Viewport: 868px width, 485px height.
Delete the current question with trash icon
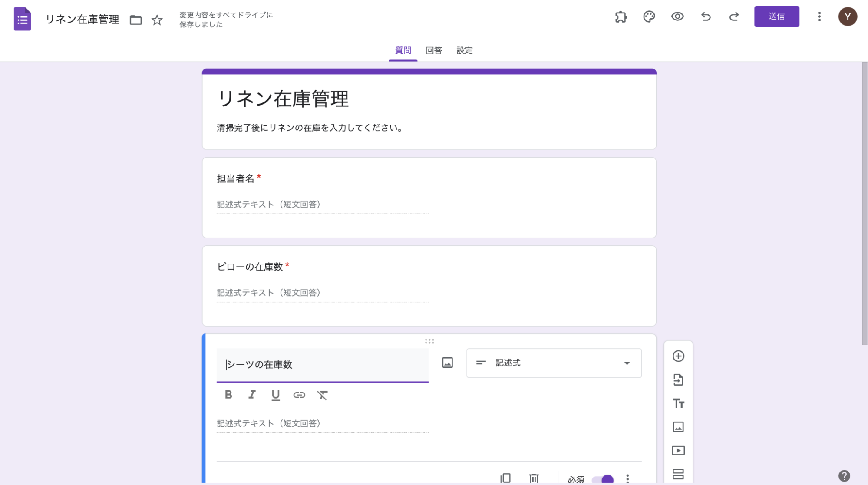pyautogui.click(x=534, y=478)
